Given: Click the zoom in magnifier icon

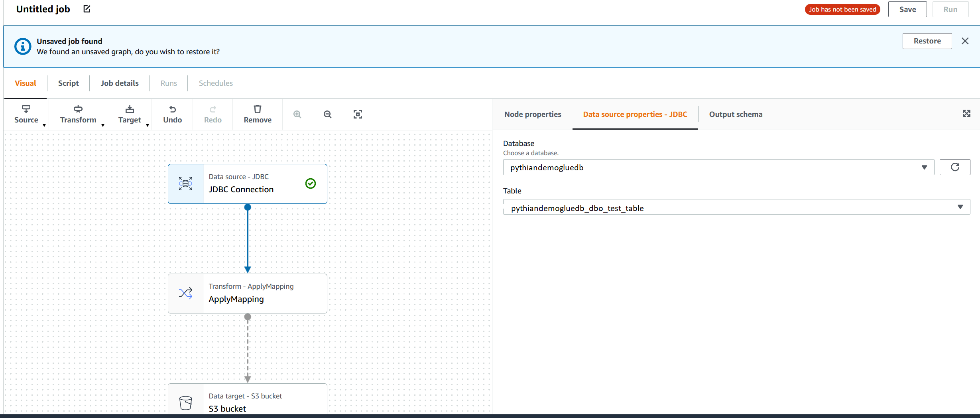Looking at the screenshot, I should click(x=297, y=114).
